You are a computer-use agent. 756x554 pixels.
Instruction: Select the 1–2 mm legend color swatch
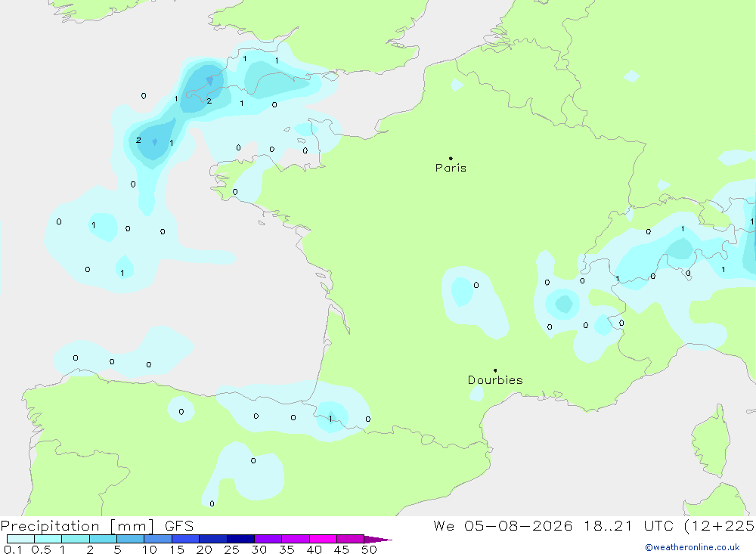click(76, 539)
